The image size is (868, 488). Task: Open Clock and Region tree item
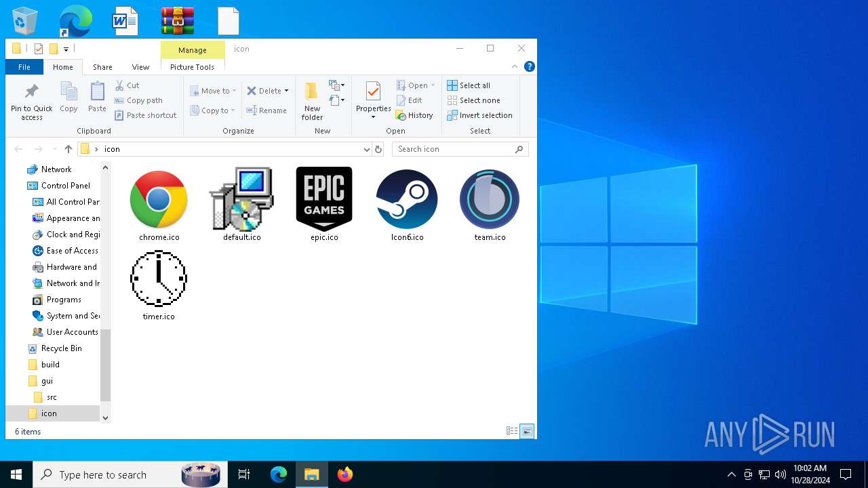pyautogui.click(x=66, y=235)
